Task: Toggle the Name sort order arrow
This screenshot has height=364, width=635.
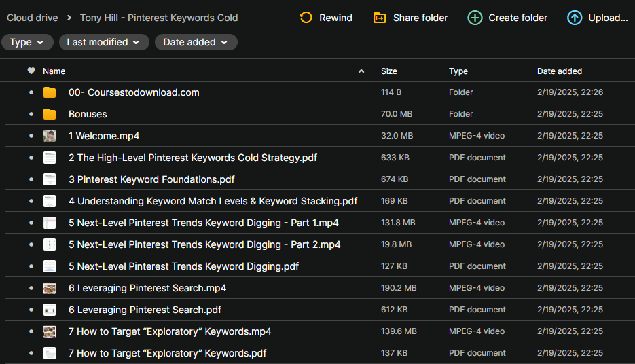Action: 361,71
